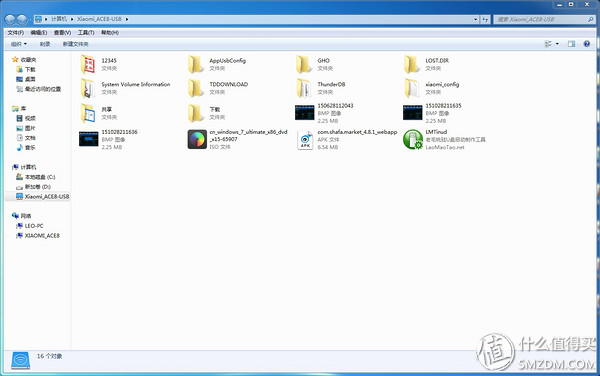Select the com.shafa.market APK file icon
Image resolution: width=600 pixels, height=376 pixels.
click(305, 140)
